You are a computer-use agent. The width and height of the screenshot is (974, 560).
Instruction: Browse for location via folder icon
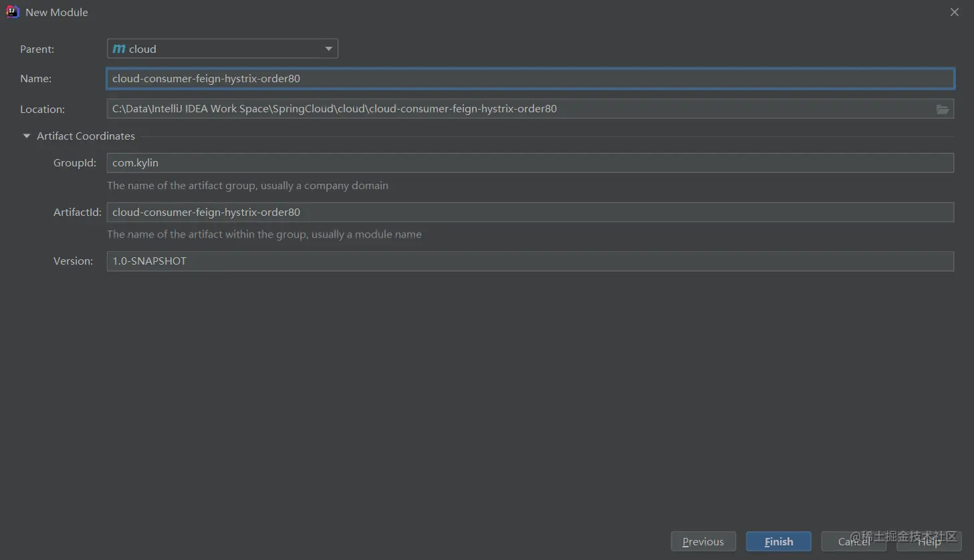coord(943,110)
